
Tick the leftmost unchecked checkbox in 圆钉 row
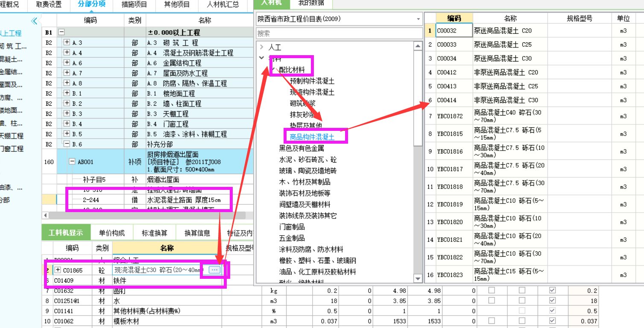tap(492, 290)
